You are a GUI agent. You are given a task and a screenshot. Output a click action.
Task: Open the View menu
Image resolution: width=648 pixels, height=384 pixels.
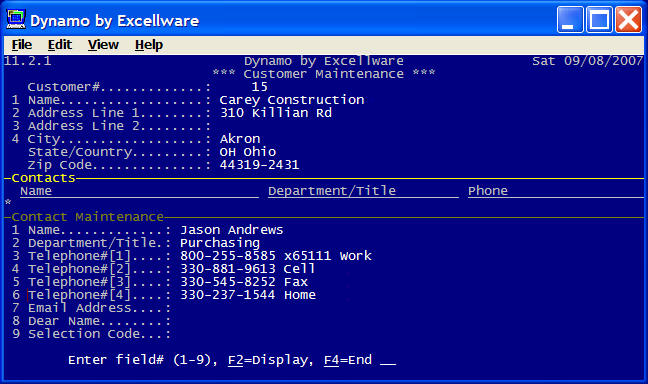point(103,45)
